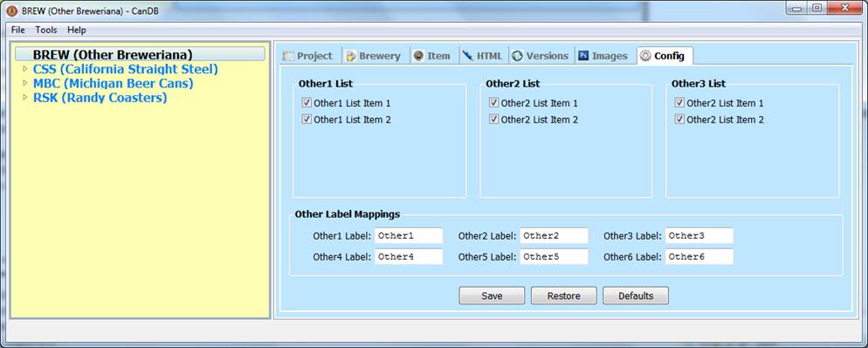Click the Other1 Label input field
The height and width of the screenshot is (348, 868).
point(409,236)
